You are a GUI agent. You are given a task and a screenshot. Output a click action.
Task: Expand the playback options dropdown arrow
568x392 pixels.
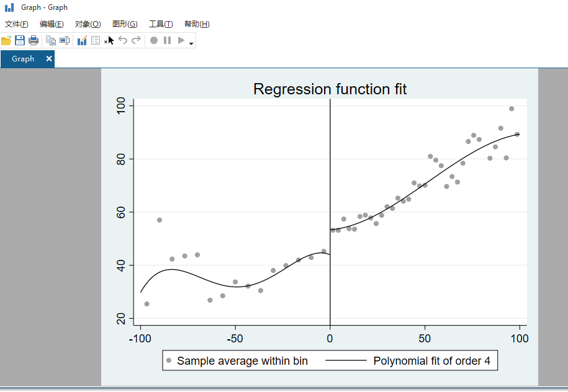[x=191, y=42]
